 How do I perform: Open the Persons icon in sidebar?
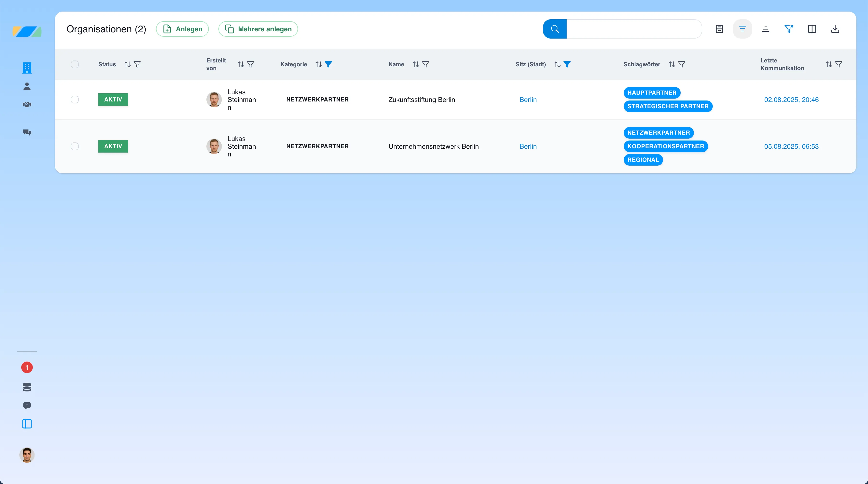(27, 87)
